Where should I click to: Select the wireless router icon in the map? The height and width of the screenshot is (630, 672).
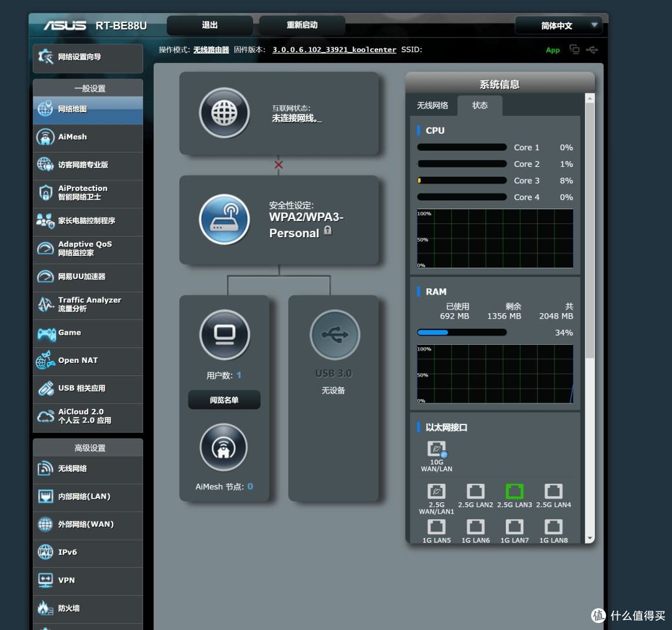(224, 219)
